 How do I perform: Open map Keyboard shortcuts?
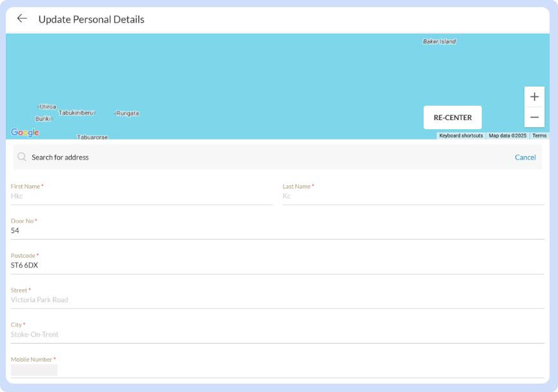coord(461,136)
